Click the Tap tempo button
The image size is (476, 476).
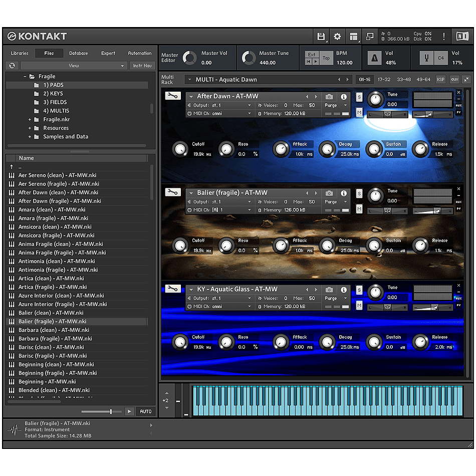[x=326, y=58]
